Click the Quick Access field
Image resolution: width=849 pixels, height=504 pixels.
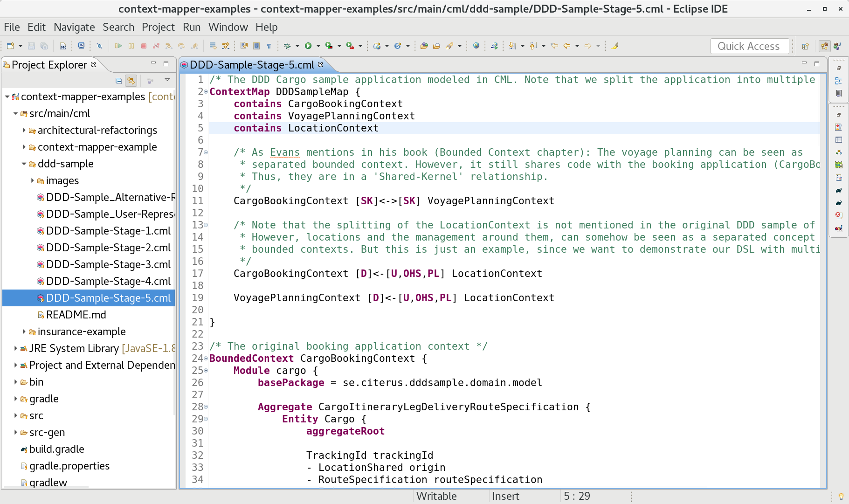click(x=749, y=46)
